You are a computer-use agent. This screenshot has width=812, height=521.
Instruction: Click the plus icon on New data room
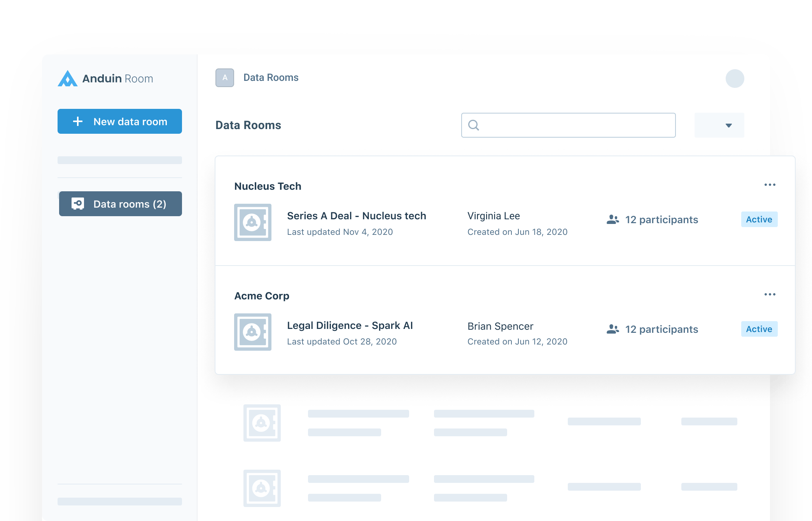(78, 122)
